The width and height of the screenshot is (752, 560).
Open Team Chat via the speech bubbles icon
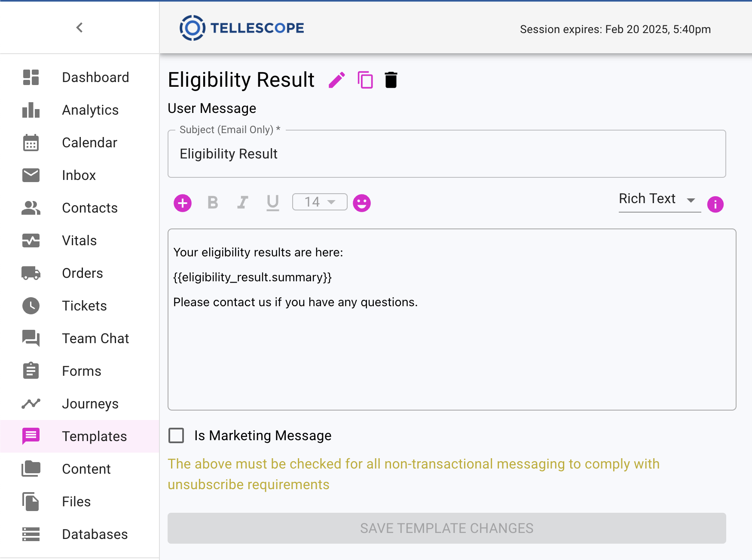(31, 338)
